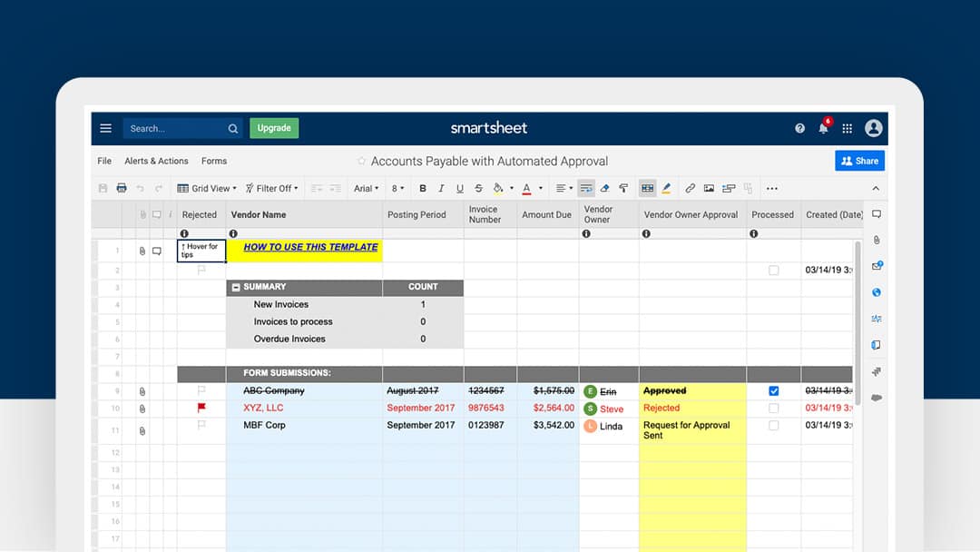This screenshot has height=552, width=980.
Task: Open the hamburger navigation menu
Action: (x=106, y=128)
